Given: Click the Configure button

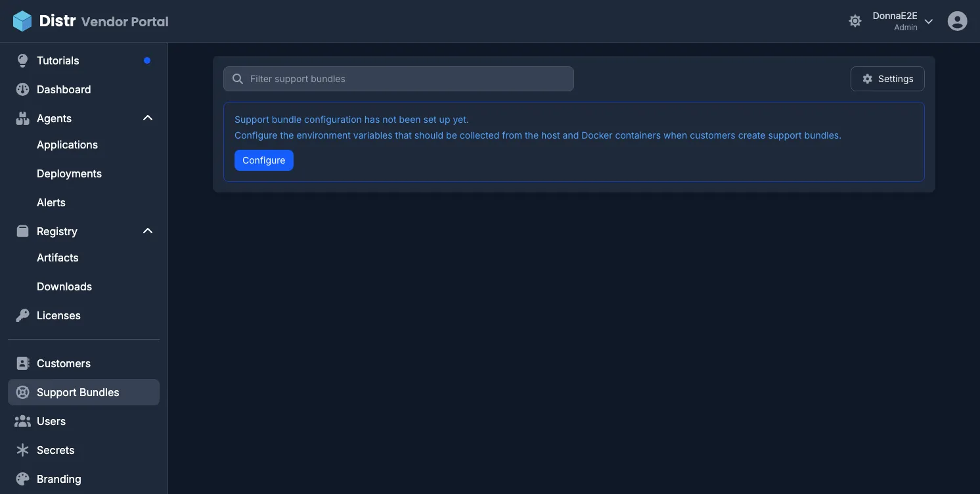Looking at the screenshot, I should [263, 160].
